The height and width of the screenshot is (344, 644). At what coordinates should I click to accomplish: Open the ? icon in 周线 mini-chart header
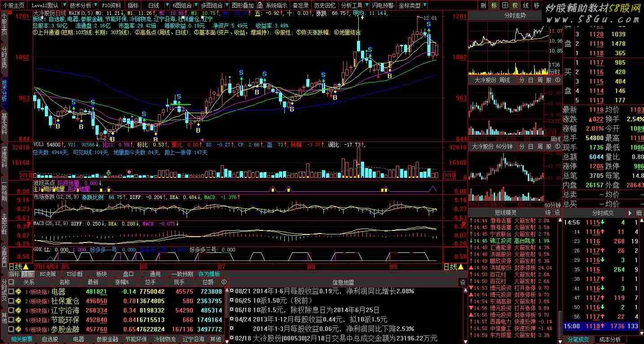pyautogui.click(x=557, y=80)
